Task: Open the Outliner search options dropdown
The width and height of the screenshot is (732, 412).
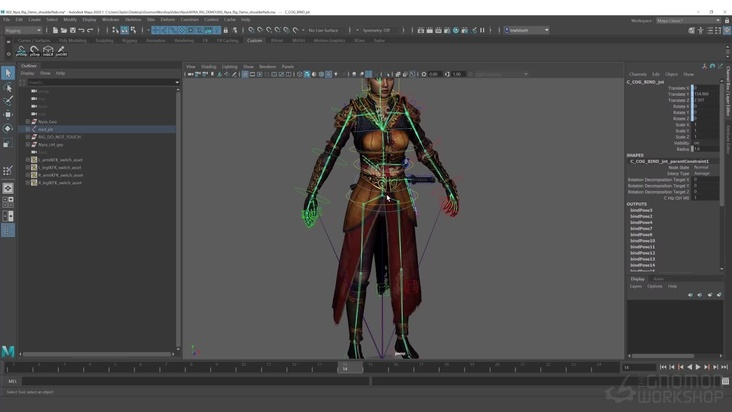Action: coord(177,83)
